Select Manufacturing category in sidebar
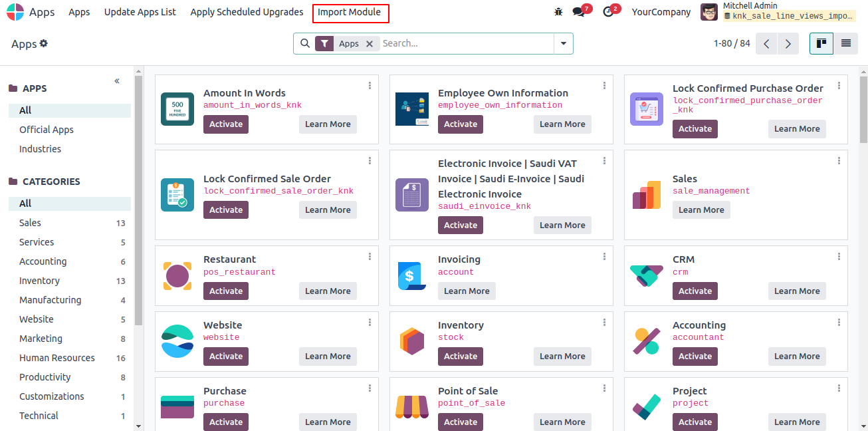Image resolution: width=868 pixels, height=431 pixels. (x=70, y=300)
